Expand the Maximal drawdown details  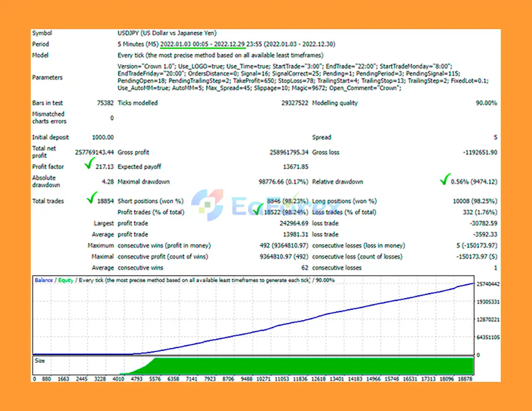coord(144,182)
